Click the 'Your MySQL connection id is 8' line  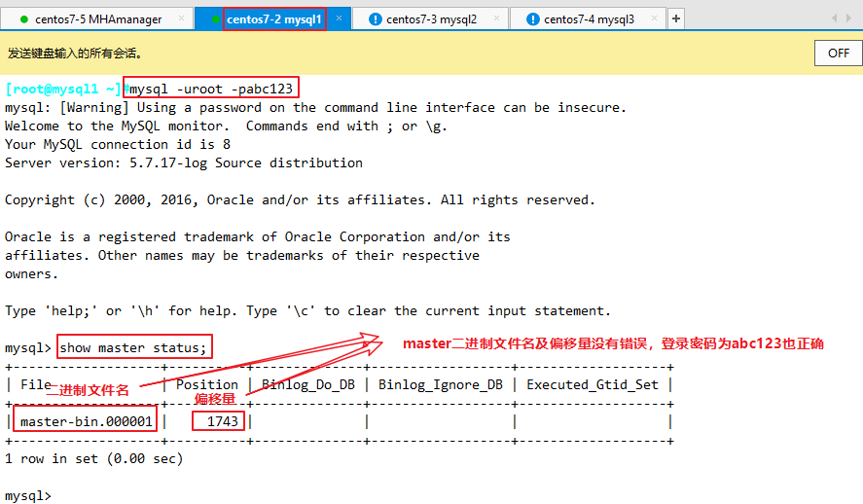(118, 145)
